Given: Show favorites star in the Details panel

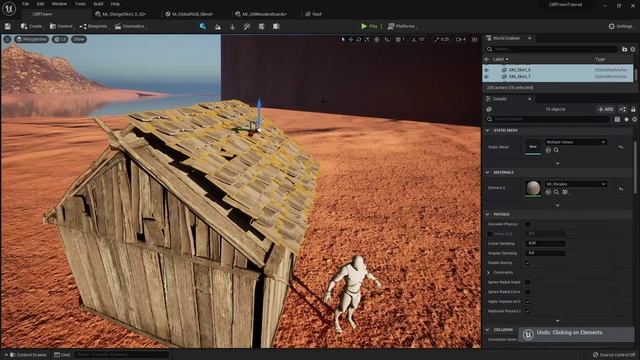Looking at the screenshot, I should [626, 119].
